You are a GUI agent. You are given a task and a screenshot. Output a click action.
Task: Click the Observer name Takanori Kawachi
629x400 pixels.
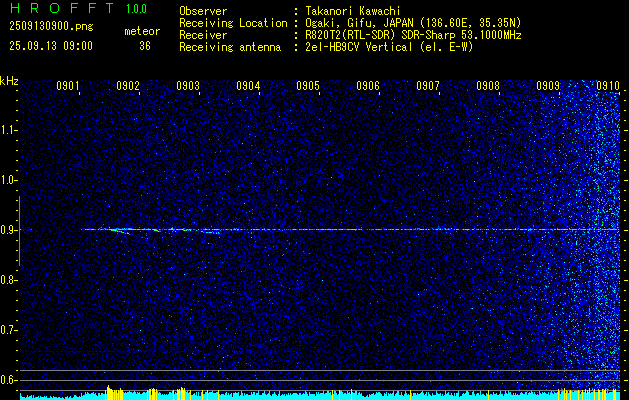click(353, 11)
